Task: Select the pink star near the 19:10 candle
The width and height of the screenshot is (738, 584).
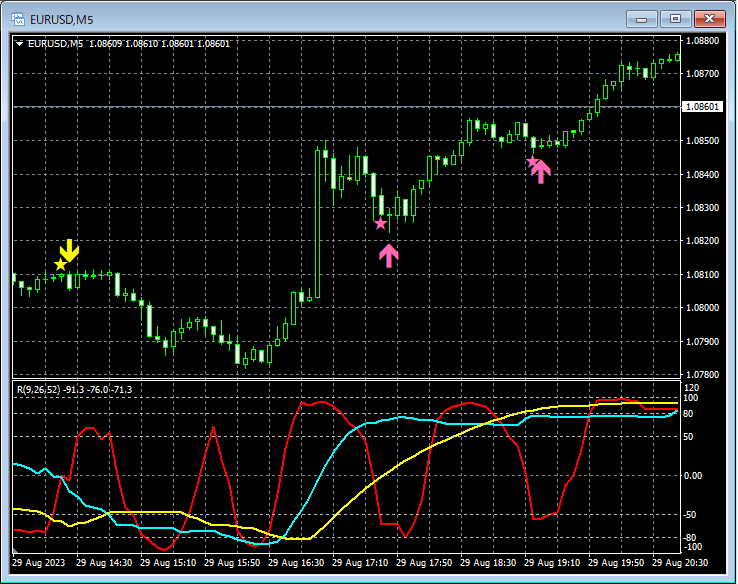Action: point(532,162)
